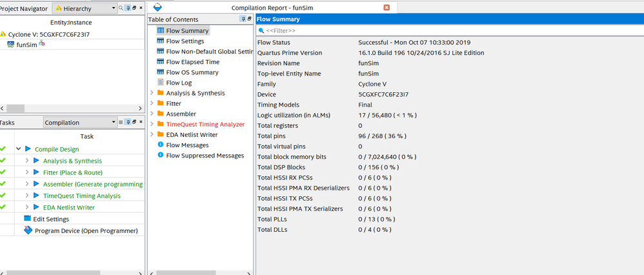This screenshot has height=275, width=644.
Task: Select the funSim entity icon in hierarchy
Action: tap(11, 45)
